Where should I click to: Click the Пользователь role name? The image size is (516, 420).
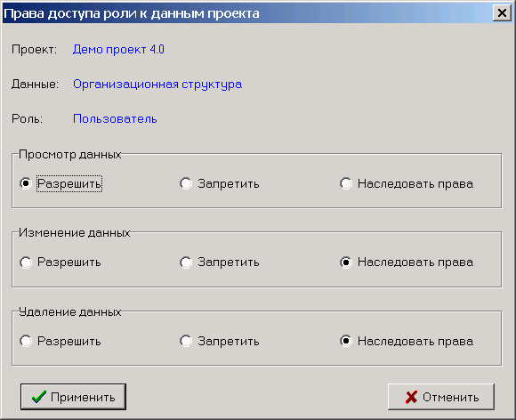click(115, 119)
